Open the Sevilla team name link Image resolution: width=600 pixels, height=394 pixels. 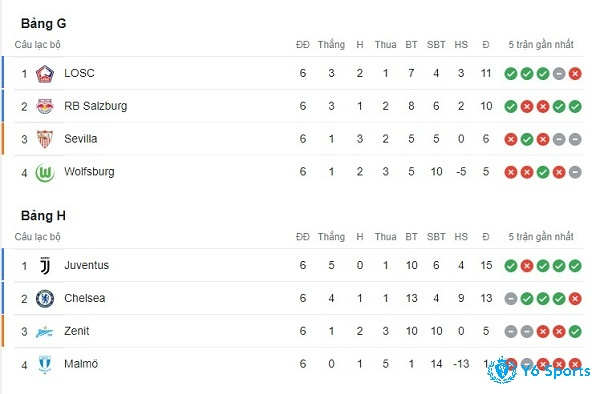coord(81,138)
